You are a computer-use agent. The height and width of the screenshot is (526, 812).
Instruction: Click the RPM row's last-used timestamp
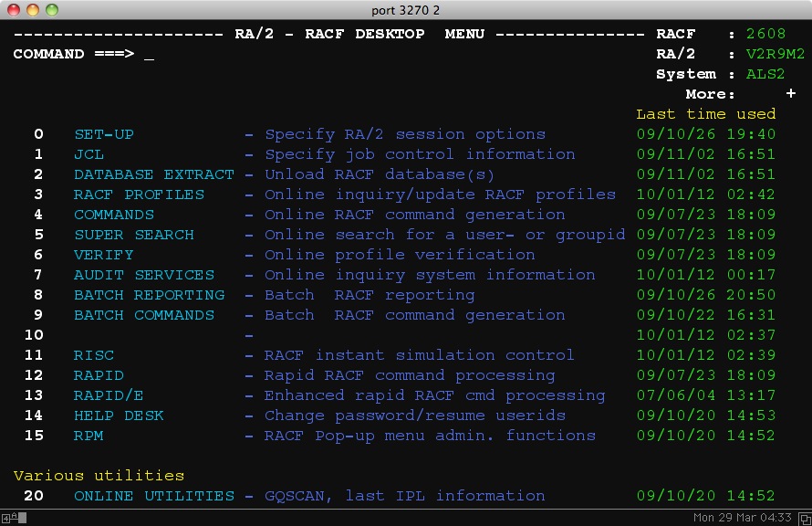(x=706, y=436)
